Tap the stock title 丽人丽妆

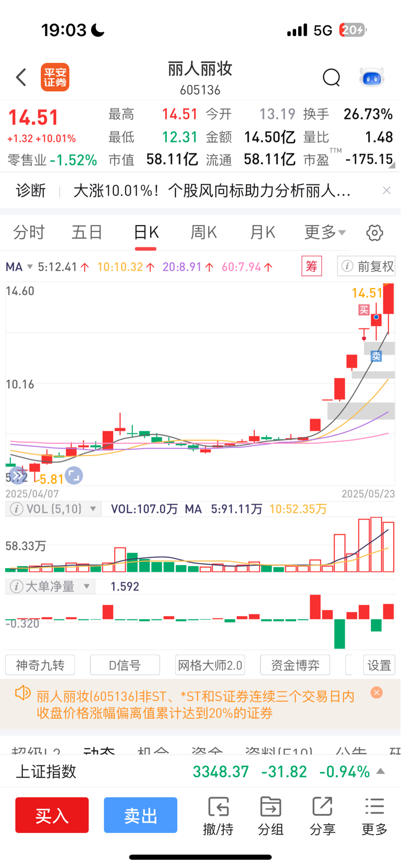(200, 69)
